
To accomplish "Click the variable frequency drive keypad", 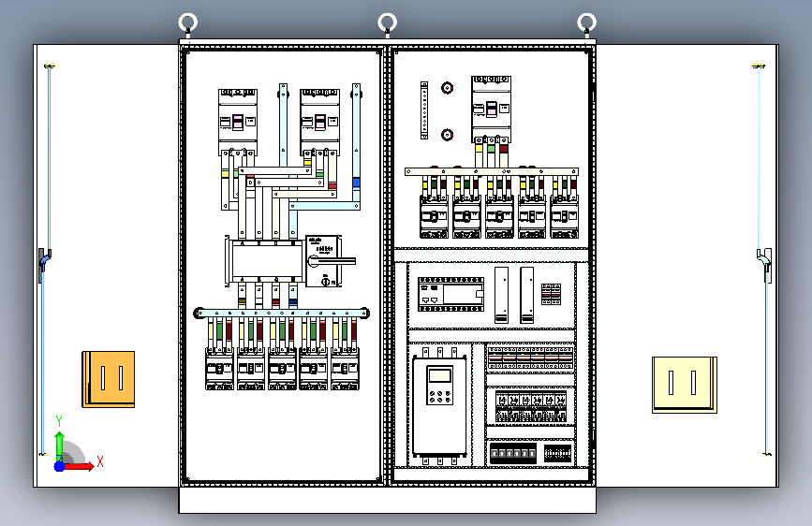I will (439, 385).
